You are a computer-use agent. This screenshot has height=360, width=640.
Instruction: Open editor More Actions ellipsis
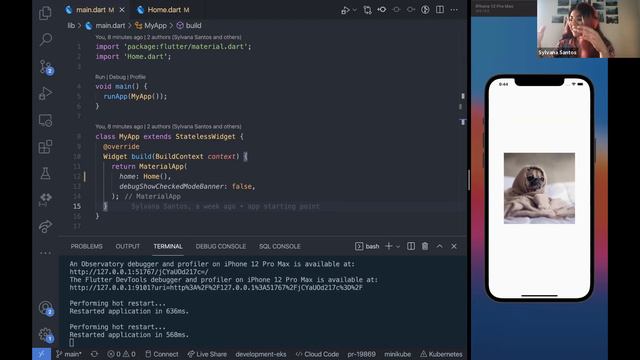click(x=454, y=10)
